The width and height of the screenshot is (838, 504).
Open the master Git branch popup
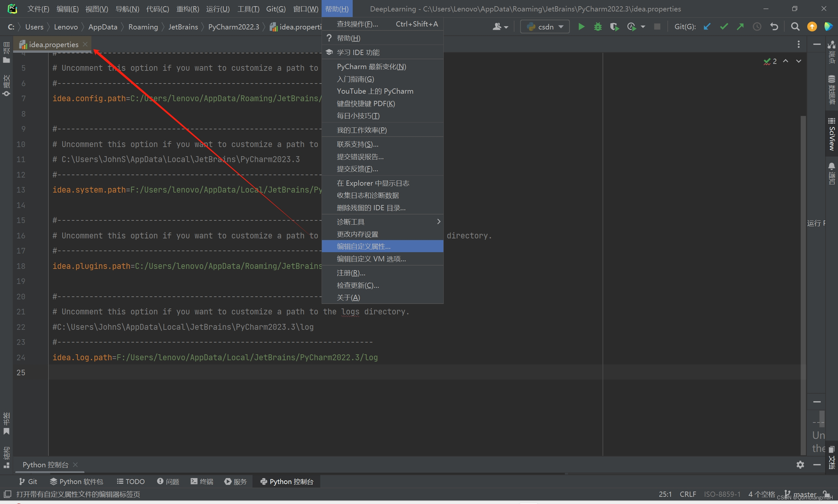[x=800, y=494]
